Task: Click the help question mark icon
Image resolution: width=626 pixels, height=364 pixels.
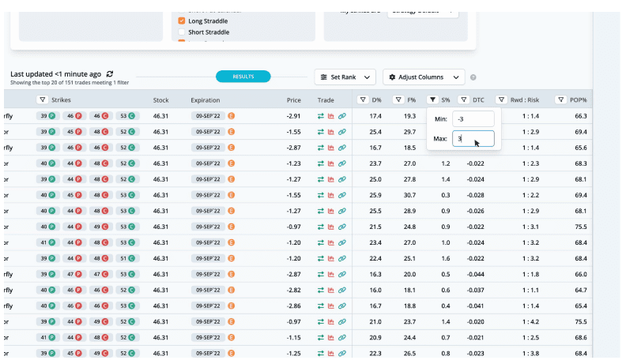Action: tap(473, 77)
